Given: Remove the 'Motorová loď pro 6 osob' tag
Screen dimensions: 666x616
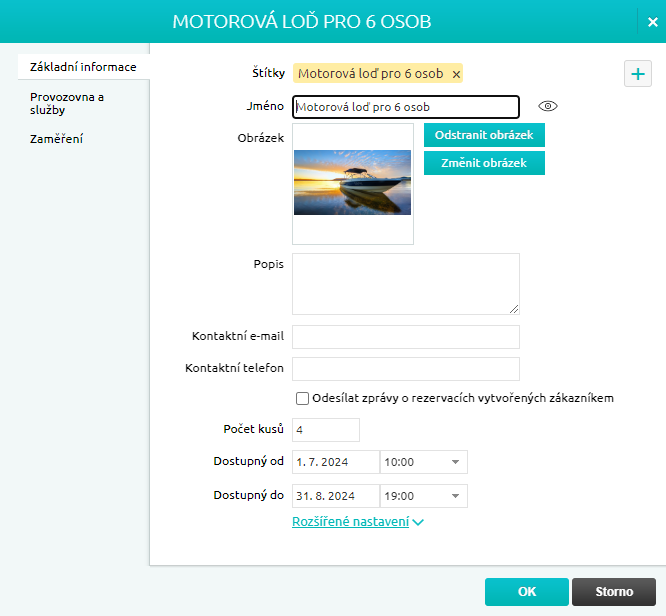Looking at the screenshot, I should click(456, 74).
